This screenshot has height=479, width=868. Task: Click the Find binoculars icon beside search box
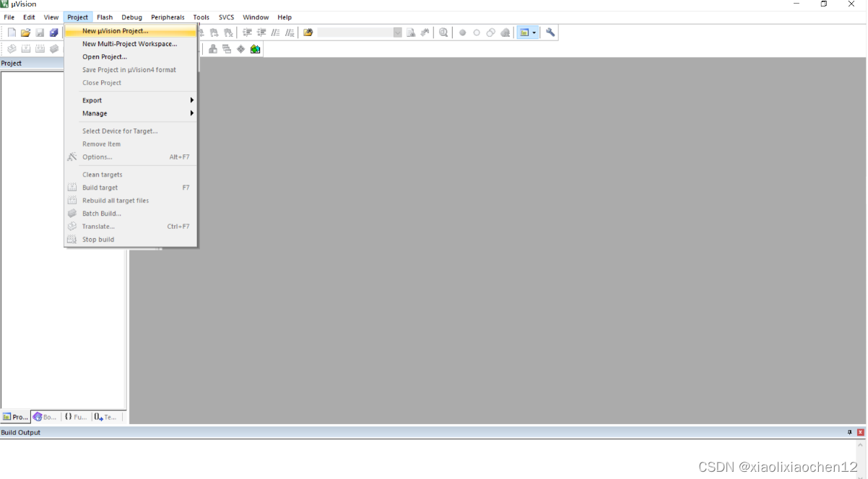(x=425, y=32)
